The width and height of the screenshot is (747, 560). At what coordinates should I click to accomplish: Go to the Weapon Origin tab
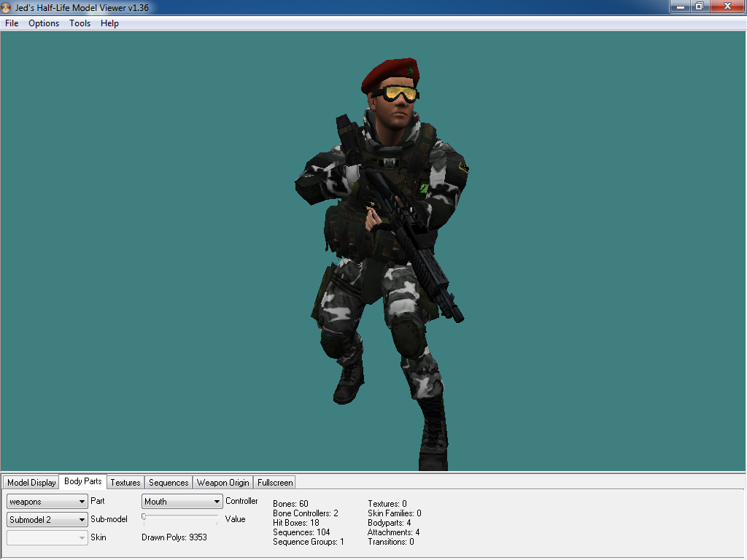coord(223,483)
